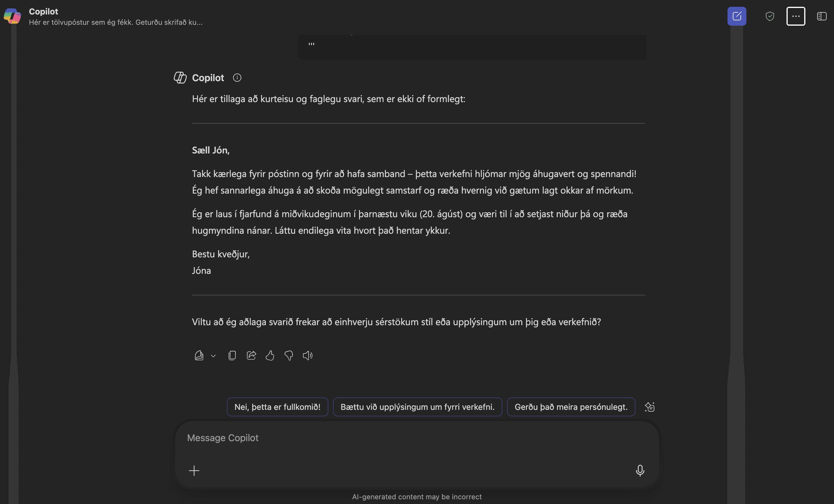Read the response aloud

(307, 355)
